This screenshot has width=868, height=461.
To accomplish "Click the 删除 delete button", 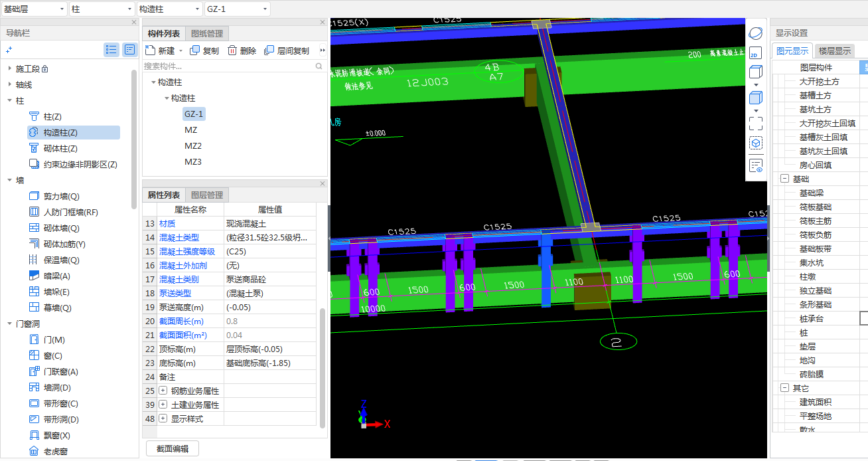I will click(x=242, y=50).
